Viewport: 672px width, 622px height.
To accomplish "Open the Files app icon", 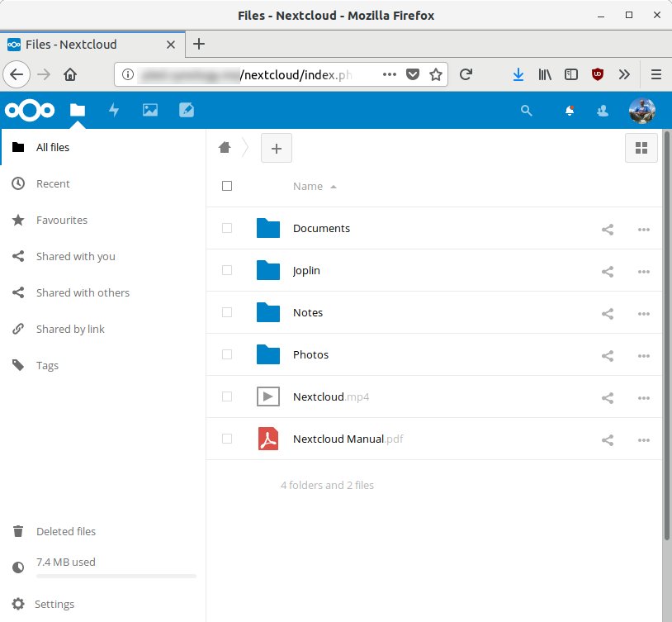I will (x=78, y=110).
